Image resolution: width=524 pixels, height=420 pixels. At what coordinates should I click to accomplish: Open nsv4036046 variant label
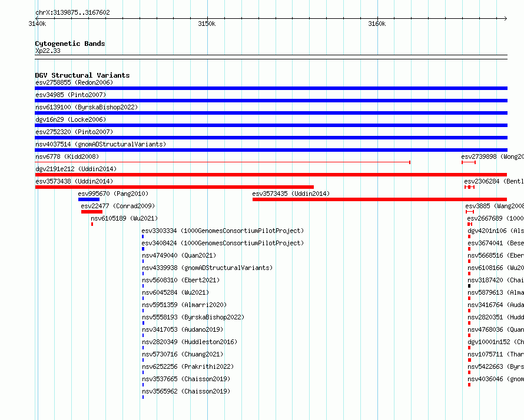click(496, 379)
